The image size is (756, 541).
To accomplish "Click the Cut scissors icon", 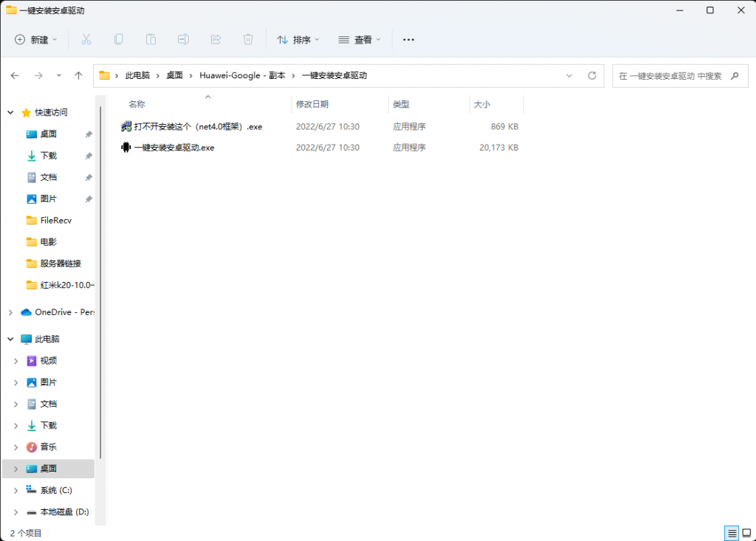I will tap(86, 40).
